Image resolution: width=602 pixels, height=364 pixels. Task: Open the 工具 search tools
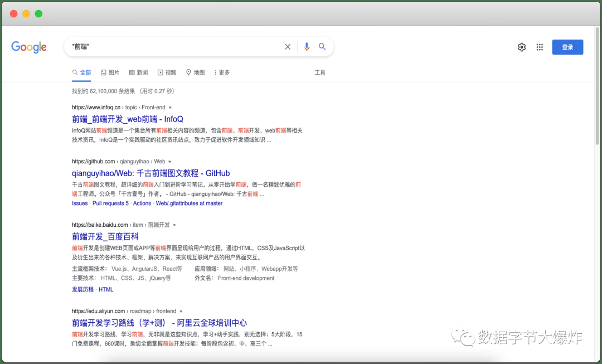pyautogui.click(x=320, y=72)
